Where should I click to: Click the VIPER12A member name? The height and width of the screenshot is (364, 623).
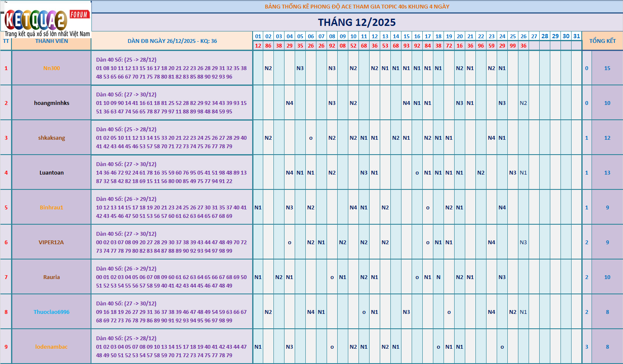coord(51,243)
